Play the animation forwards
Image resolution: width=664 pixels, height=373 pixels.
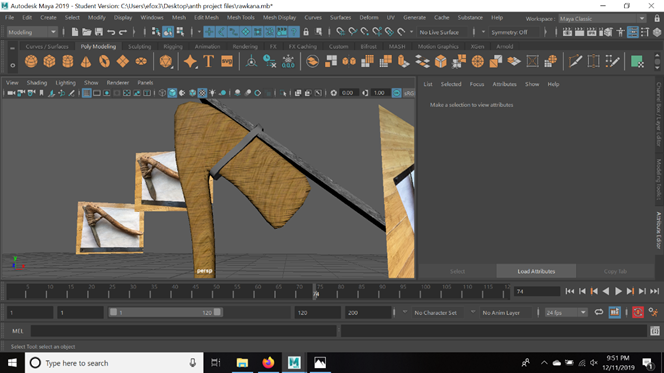[618, 291]
